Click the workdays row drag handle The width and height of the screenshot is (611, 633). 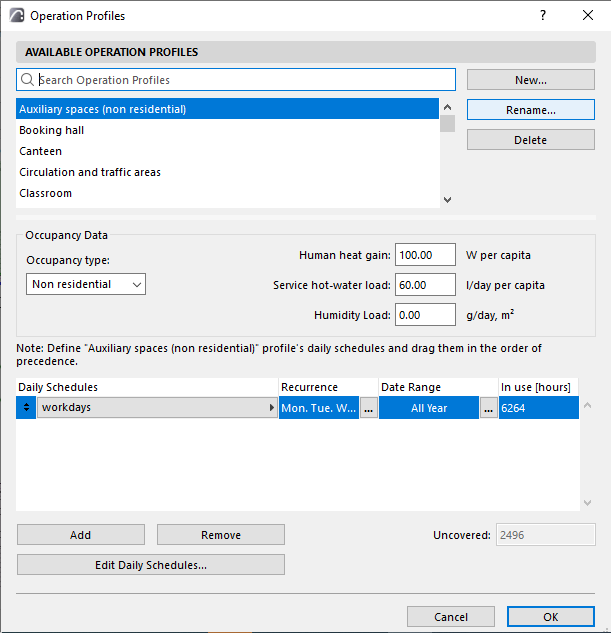(26, 407)
